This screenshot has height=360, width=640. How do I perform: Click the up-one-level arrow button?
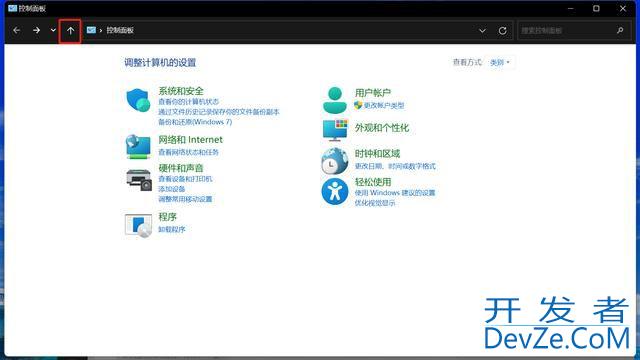coord(70,31)
